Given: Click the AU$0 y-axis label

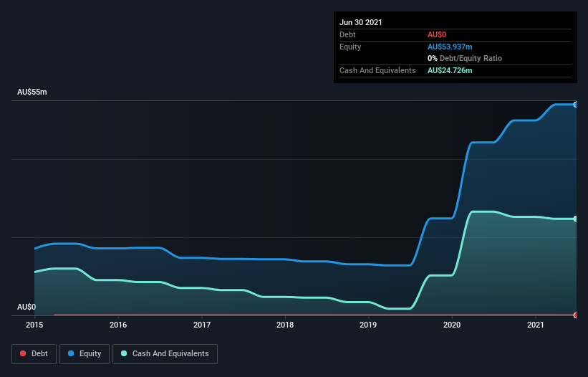Looking at the screenshot, I should click(x=26, y=307).
